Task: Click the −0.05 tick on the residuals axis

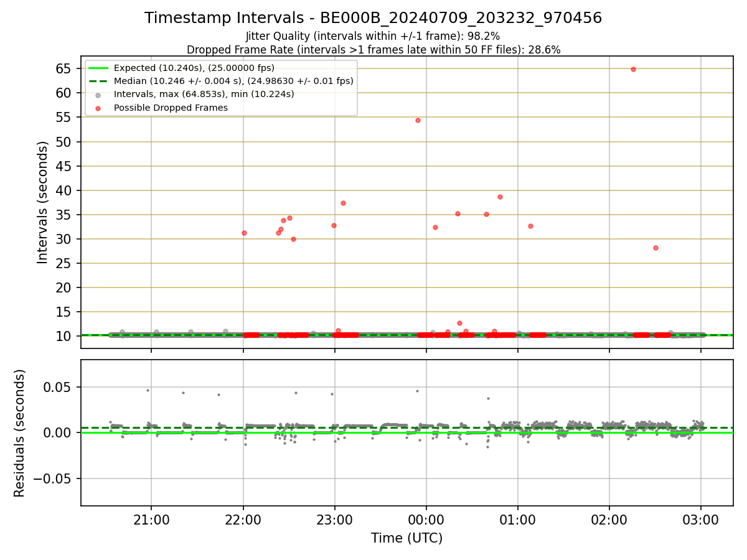Action: [x=53, y=478]
